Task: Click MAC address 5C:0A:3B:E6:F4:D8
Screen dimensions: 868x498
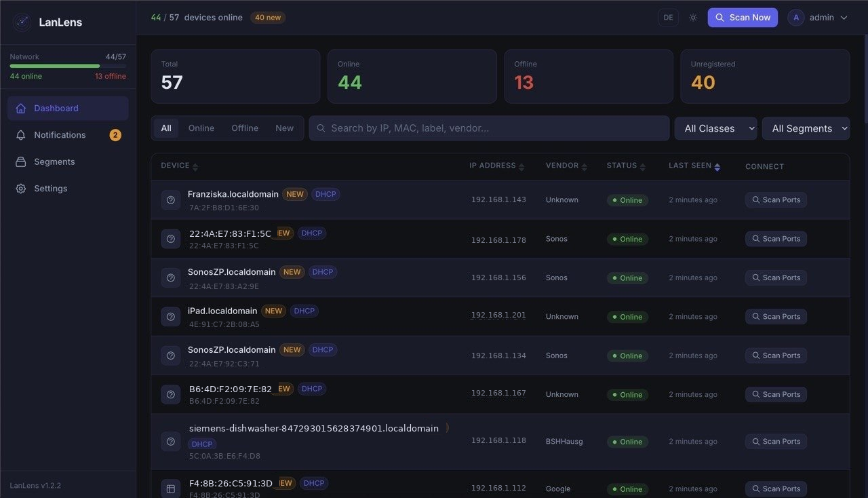Action: point(224,456)
